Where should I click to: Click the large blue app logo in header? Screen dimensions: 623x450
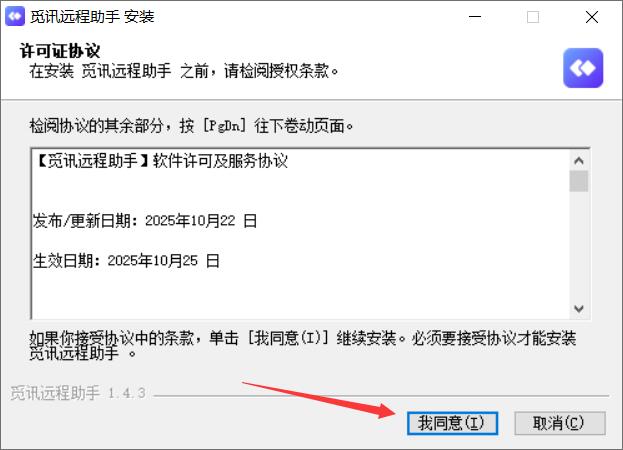(x=583, y=68)
